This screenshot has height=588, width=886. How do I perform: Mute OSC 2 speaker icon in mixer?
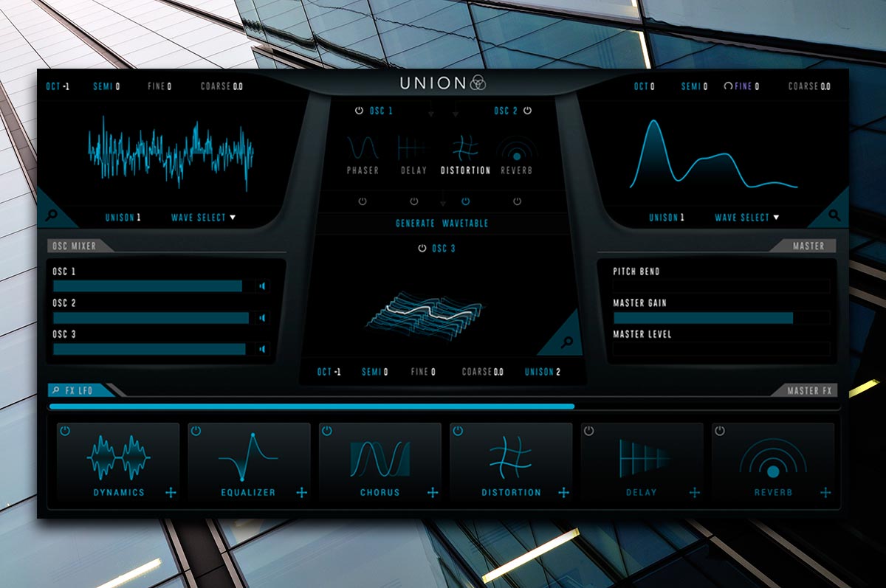[x=261, y=318]
